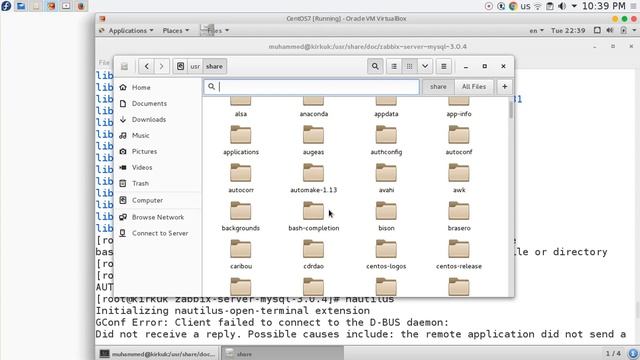
Task: Click host volume icon in top bar
Action: pyautogui.click(x=562, y=6)
